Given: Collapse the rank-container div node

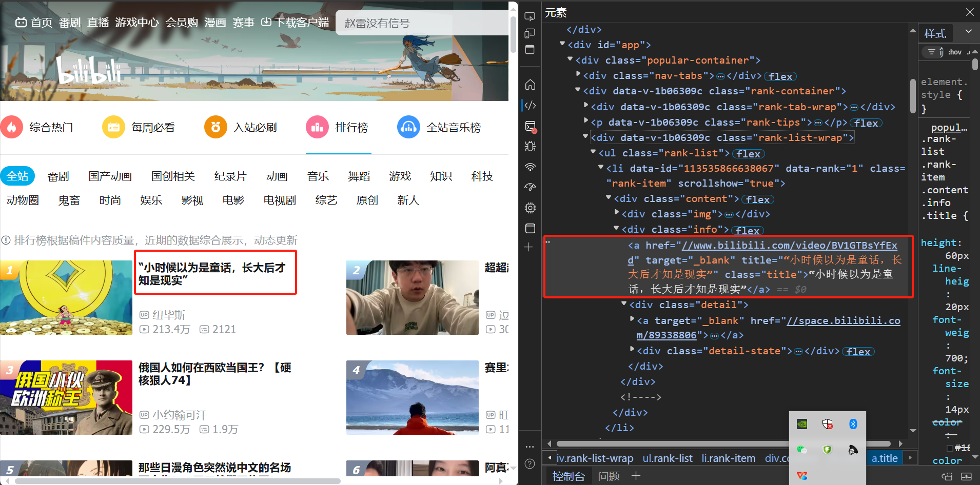Looking at the screenshot, I should (x=578, y=90).
